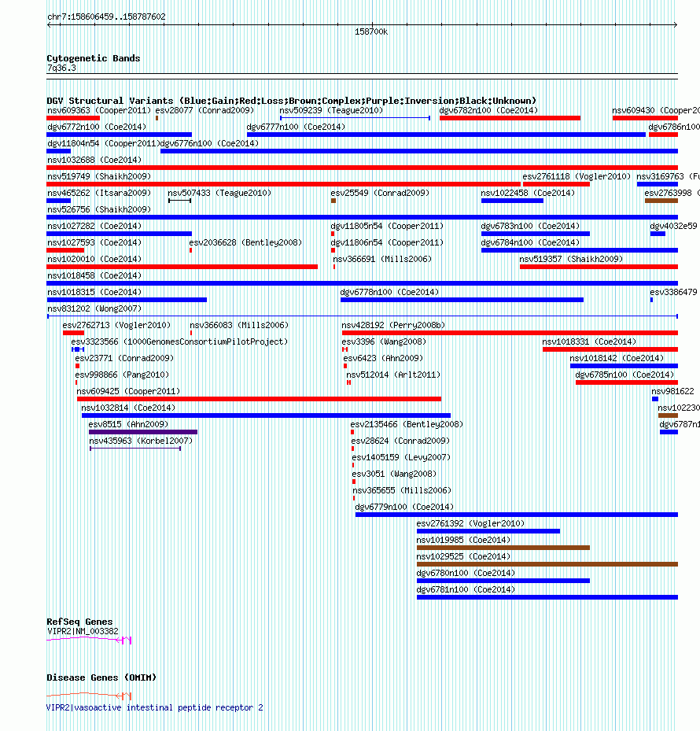Viewport: 700px width, 731px height.
Task: Click nsv519357 (Shaikh2009) label
Action: pos(571,259)
